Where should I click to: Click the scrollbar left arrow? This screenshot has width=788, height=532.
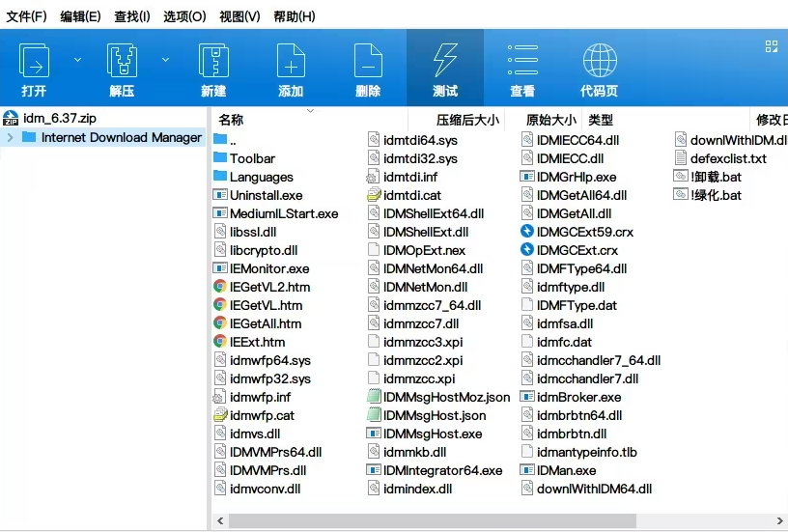[220, 520]
